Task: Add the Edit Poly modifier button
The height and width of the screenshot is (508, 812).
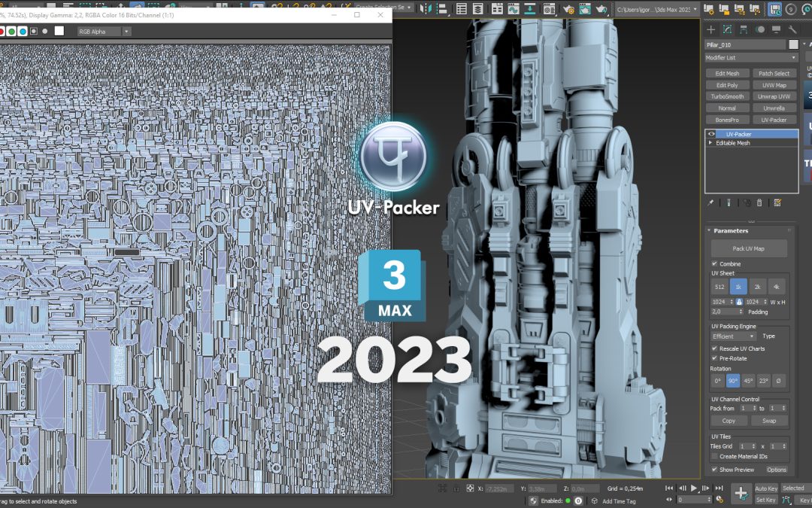Action: click(x=727, y=85)
